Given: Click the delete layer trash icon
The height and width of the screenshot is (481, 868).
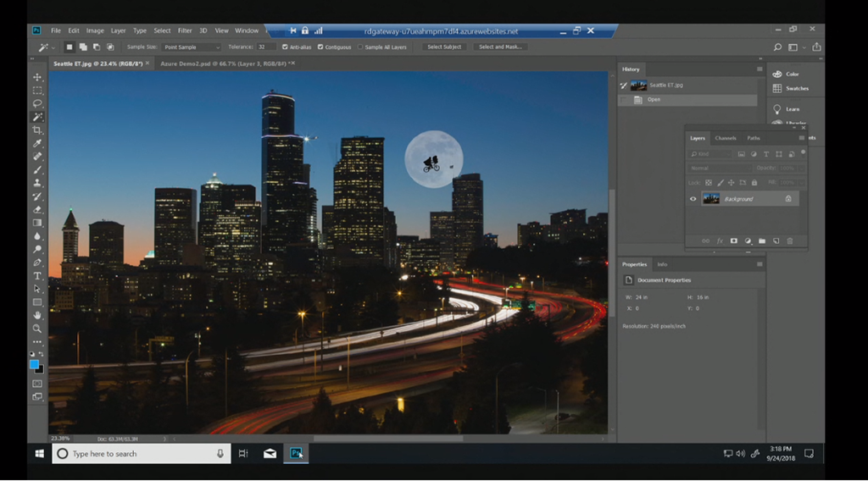Looking at the screenshot, I should click(x=789, y=241).
